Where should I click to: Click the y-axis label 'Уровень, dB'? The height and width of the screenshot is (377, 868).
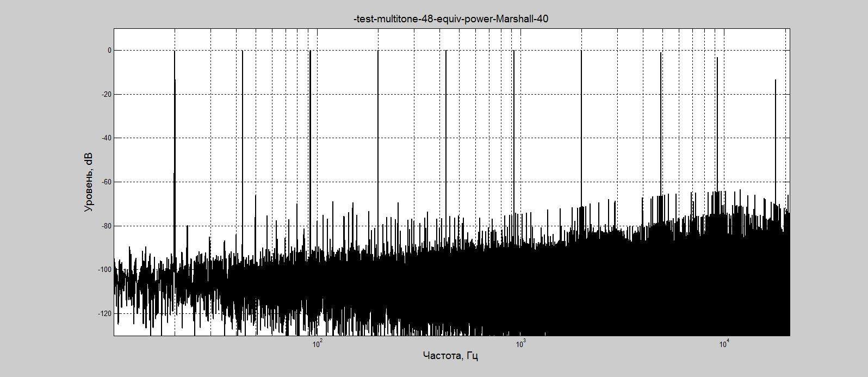89,182
